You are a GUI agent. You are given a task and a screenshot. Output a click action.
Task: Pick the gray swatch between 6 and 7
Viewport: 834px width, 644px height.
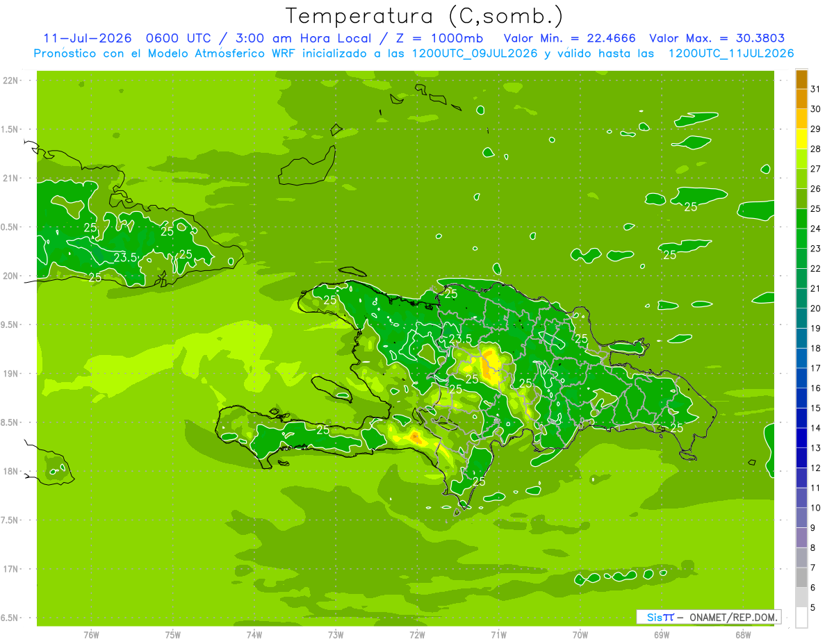(801, 577)
